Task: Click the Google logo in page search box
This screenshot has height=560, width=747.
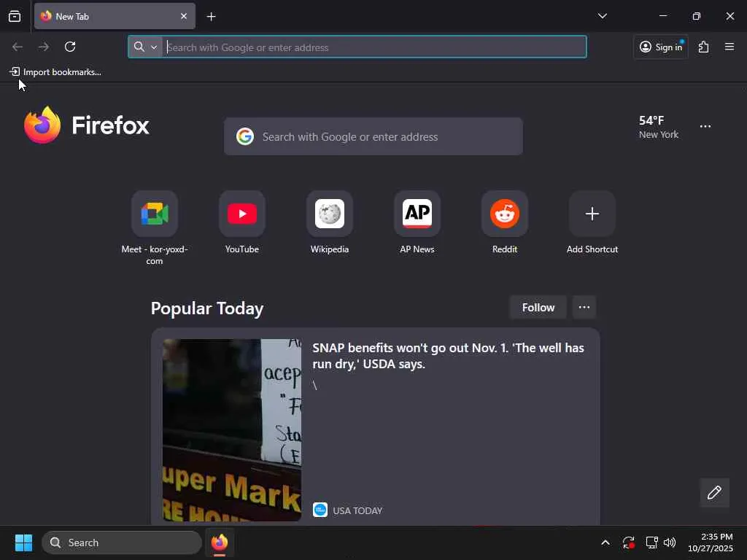Action: pos(245,136)
